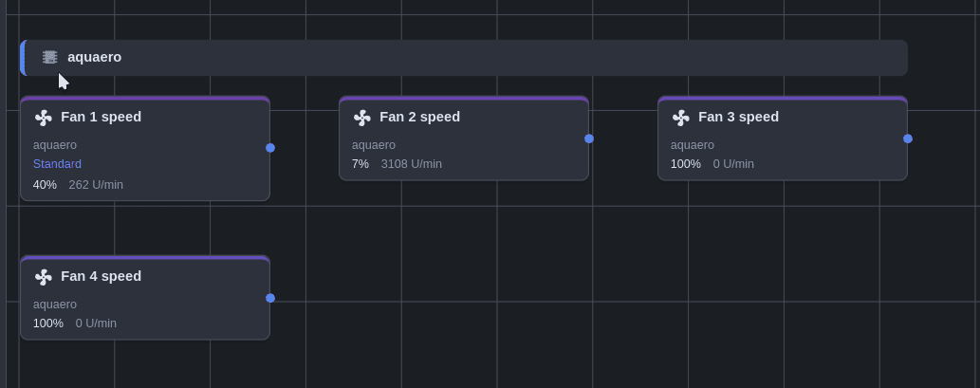Click the Fan 3 speed fan icon

coord(680,118)
